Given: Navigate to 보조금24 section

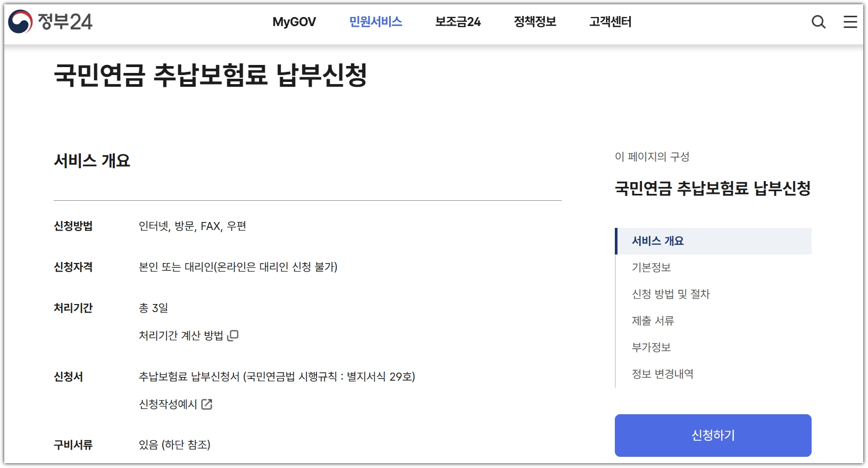Looking at the screenshot, I should pos(458,22).
